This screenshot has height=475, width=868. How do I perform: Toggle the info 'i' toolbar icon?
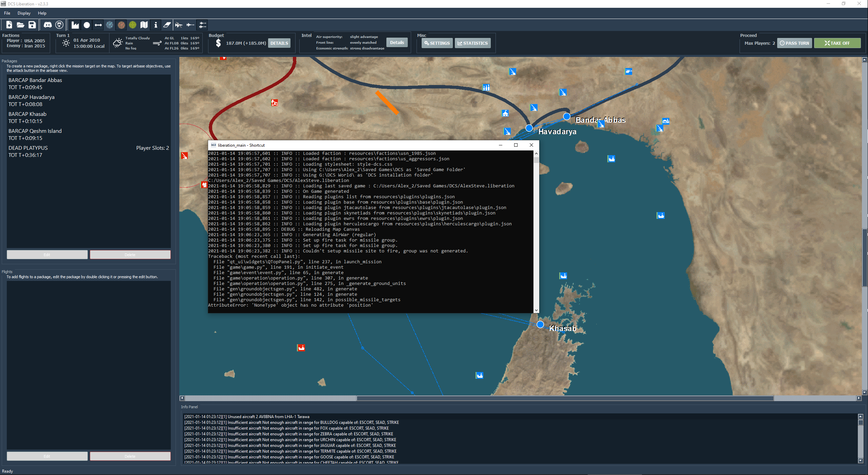(156, 25)
